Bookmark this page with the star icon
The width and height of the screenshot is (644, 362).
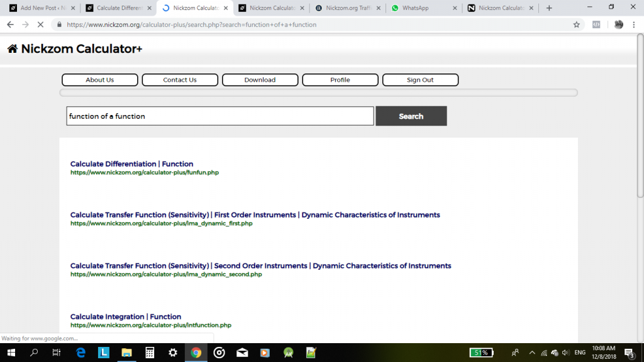click(x=577, y=25)
